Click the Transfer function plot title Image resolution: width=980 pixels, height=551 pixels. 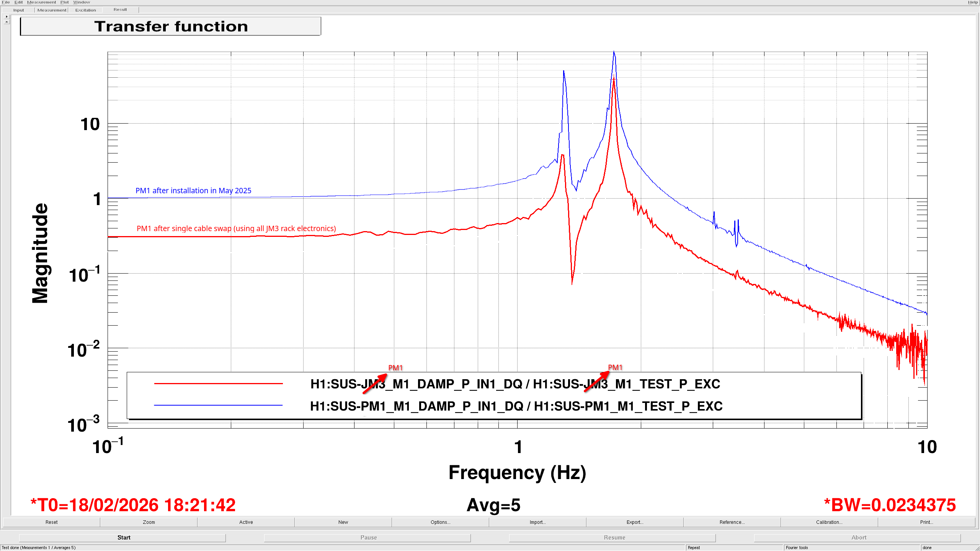[171, 26]
